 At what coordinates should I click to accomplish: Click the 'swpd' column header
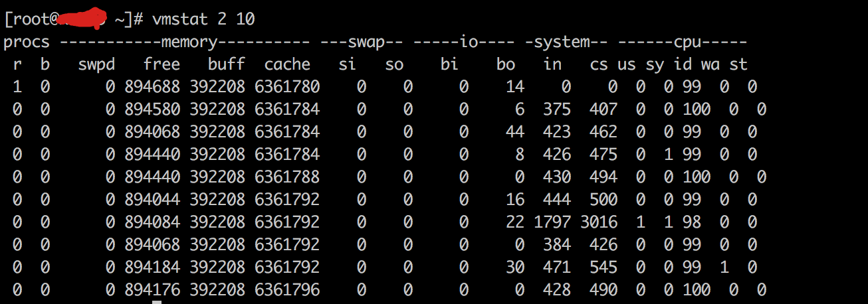(x=96, y=64)
